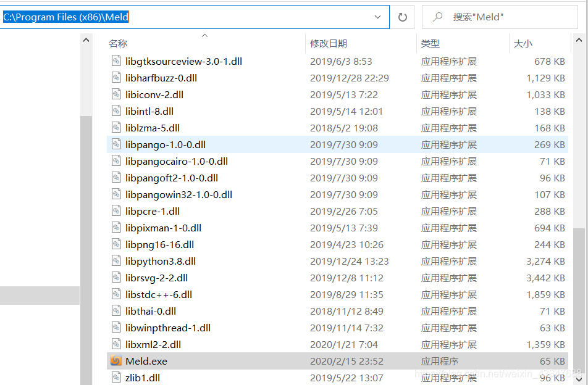Select file name libpng16-16.dll
The image size is (588, 385).
pos(160,244)
